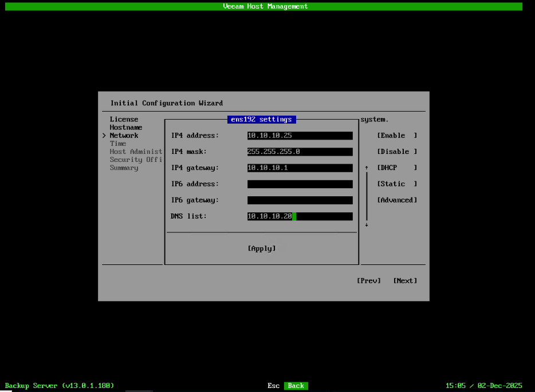
Task: Click the scrollbar up arrow beside DHCP
Action: pyautogui.click(x=365, y=167)
